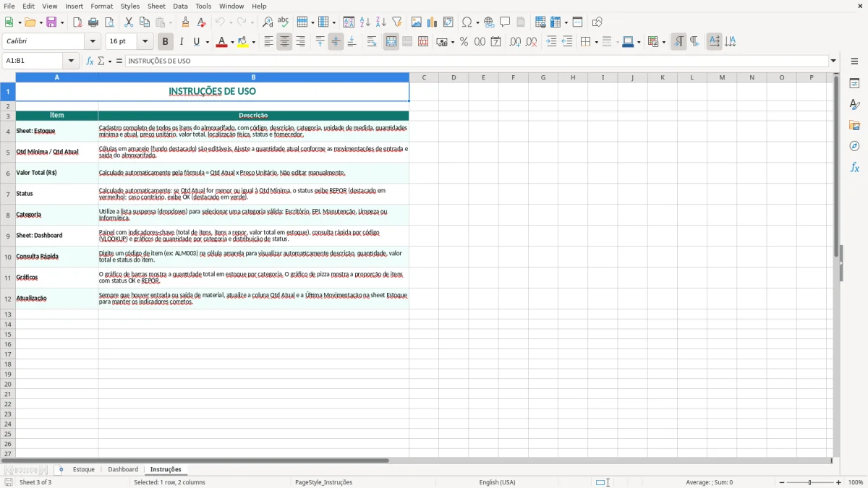Toggle Align Right
Screen dimensions: 868x488
(x=300, y=42)
